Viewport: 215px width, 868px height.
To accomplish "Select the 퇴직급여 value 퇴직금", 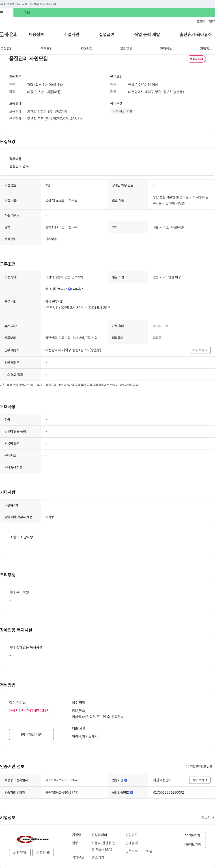I will [x=157, y=338].
